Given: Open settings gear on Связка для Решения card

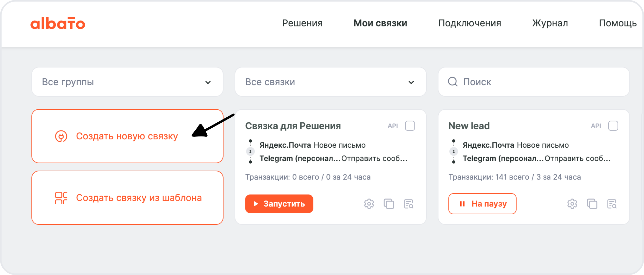Looking at the screenshot, I should 369,204.
